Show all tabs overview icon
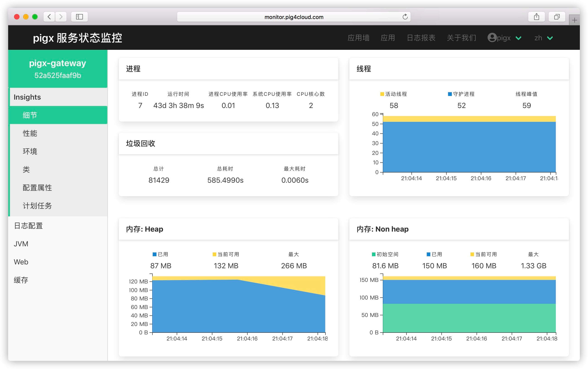Viewport: 588px width, 369px height. pos(557,17)
